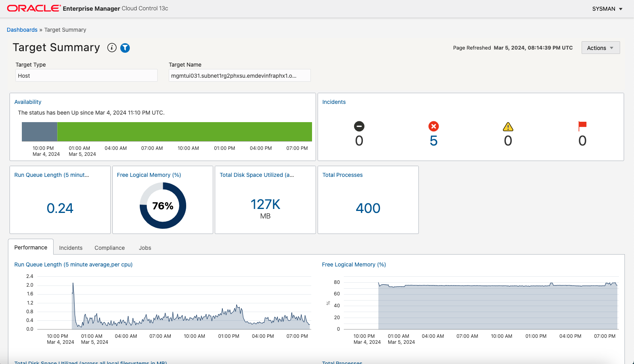Screen dimensions: 634x364
Task: Open the blue filter icon
Action: tap(125, 48)
